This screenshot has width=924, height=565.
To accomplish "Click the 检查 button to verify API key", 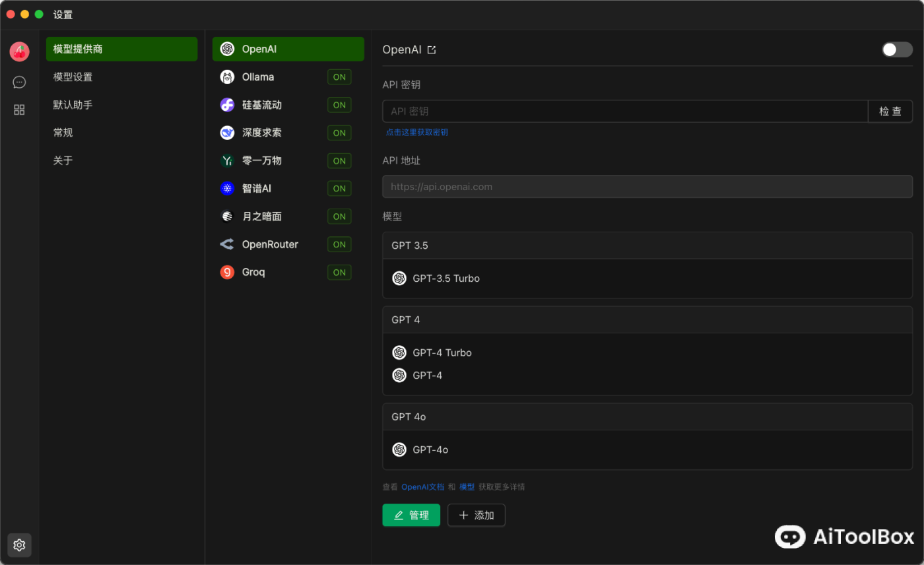I will coord(890,111).
